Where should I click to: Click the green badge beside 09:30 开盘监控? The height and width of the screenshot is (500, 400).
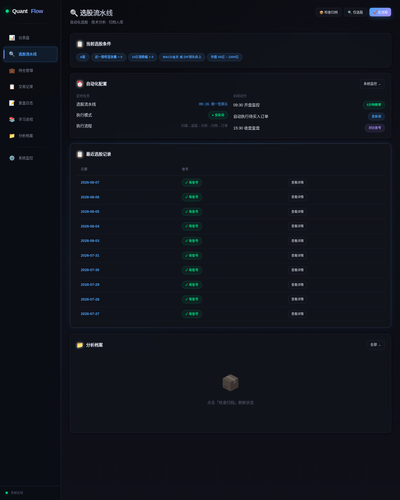[x=374, y=105]
